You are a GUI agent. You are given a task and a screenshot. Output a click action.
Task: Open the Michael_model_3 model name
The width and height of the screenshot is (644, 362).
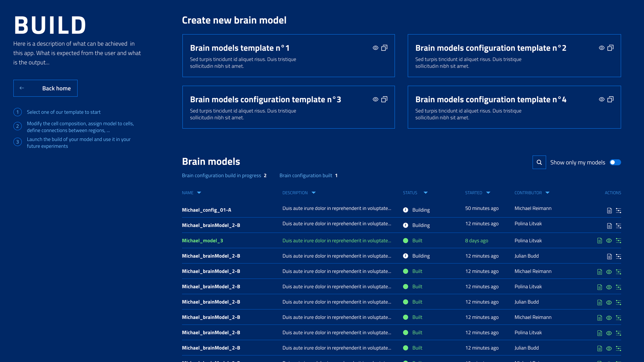click(202, 241)
